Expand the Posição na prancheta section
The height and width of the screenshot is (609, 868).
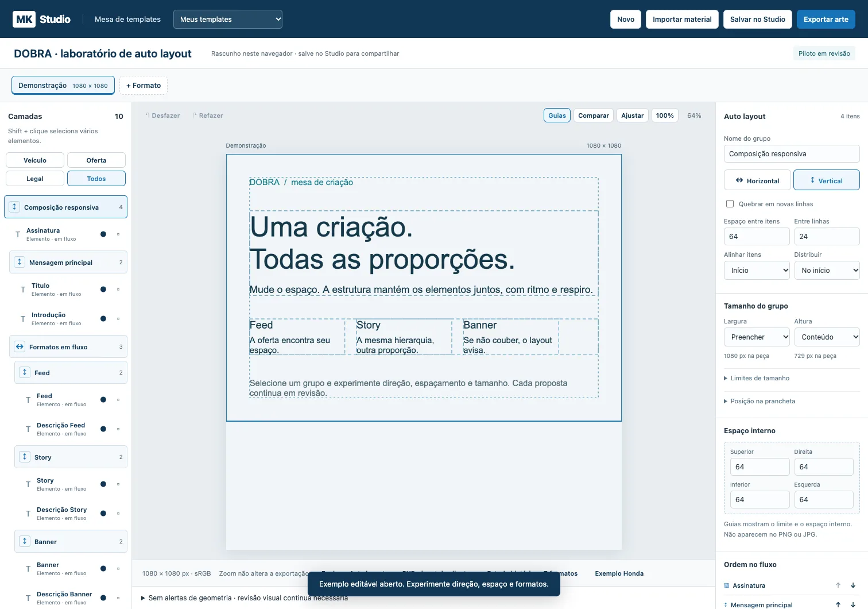pos(759,401)
